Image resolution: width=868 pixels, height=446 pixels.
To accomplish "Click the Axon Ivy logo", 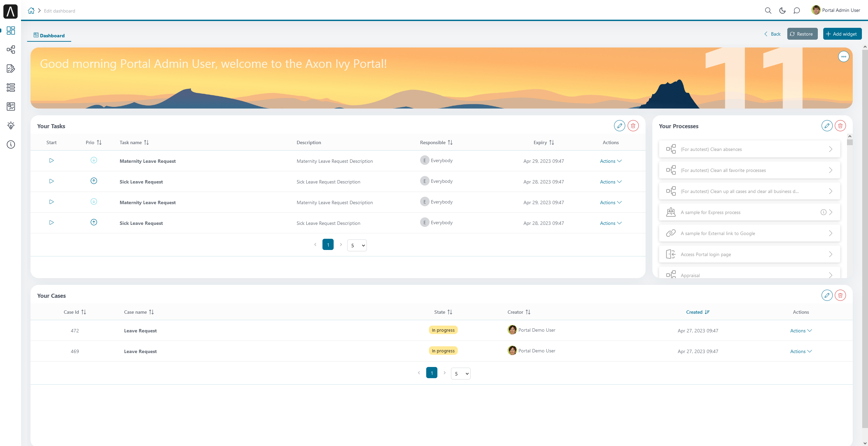I will (x=11, y=11).
